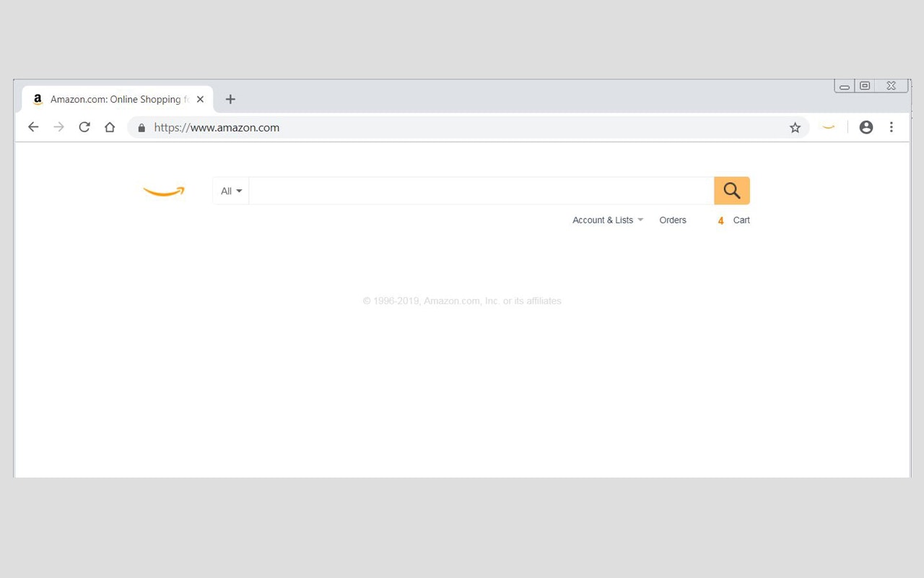This screenshot has width=924, height=578.
Task: Reload the page
Action: pos(84,126)
